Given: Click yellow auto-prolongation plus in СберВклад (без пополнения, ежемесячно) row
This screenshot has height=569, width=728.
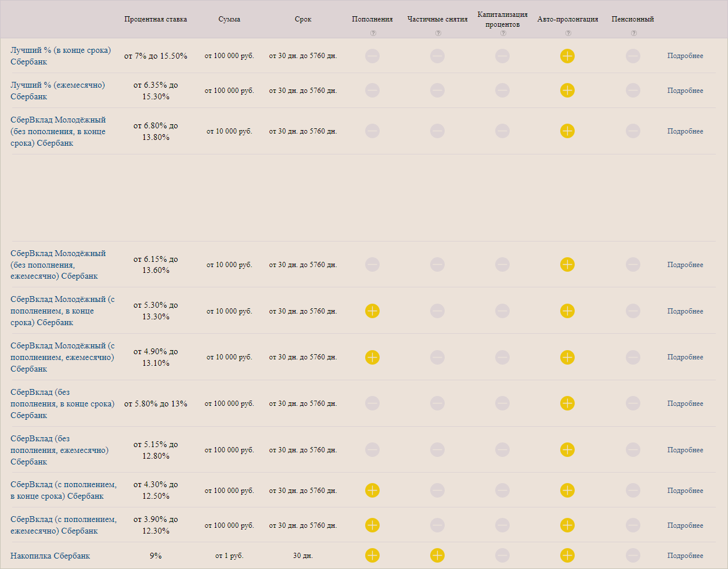Looking at the screenshot, I should (x=567, y=450).
